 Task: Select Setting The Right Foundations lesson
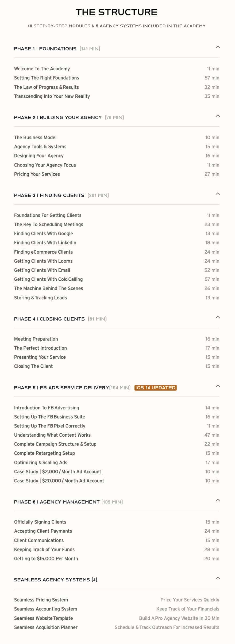[x=47, y=78]
